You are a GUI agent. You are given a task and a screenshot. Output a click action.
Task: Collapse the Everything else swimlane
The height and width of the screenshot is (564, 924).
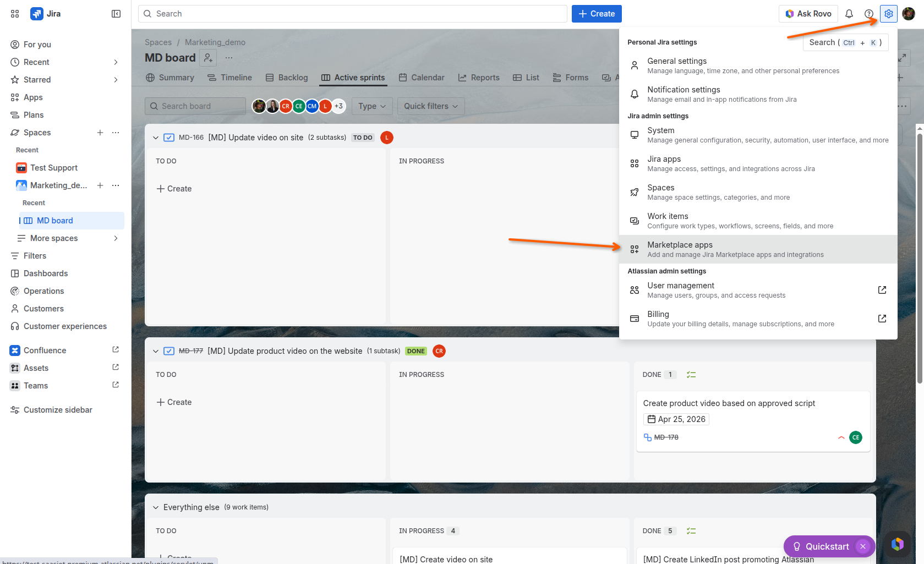point(156,507)
